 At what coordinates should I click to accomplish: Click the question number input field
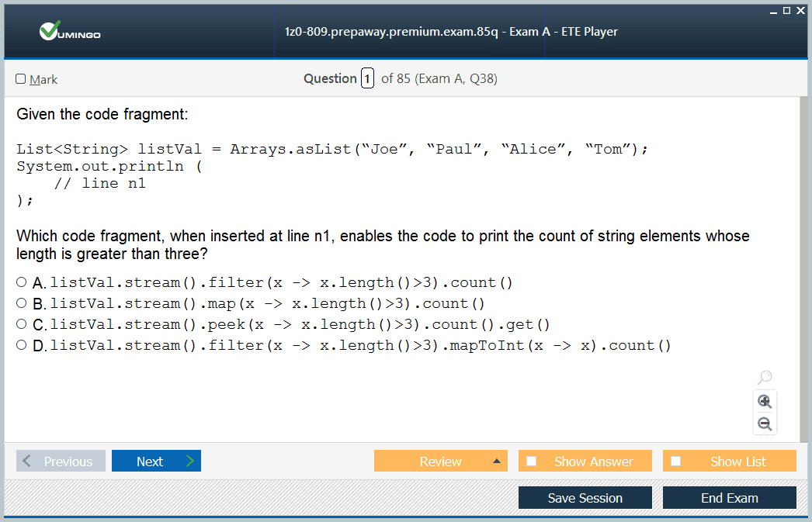tap(367, 79)
